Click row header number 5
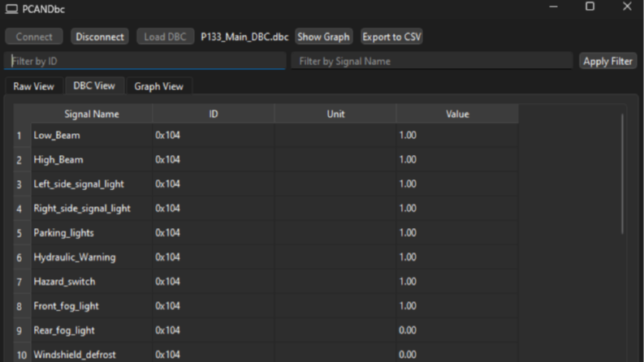The width and height of the screenshot is (644, 362). point(22,233)
